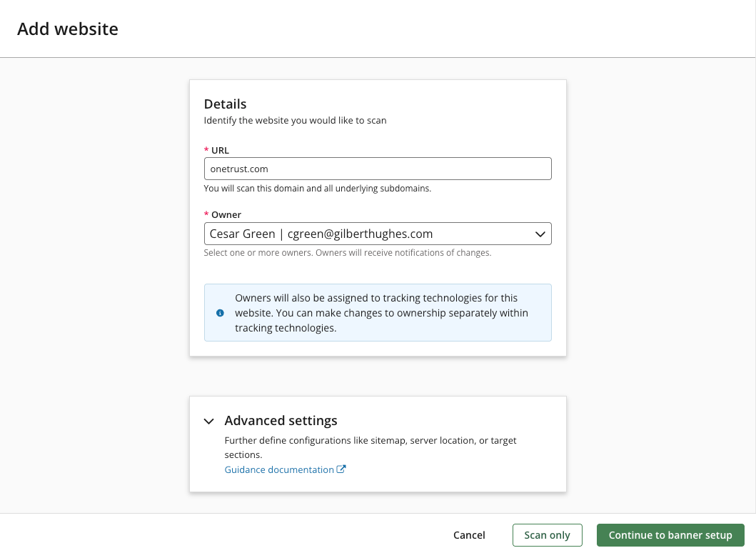Click the Details section heading

(x=225, y=104)
